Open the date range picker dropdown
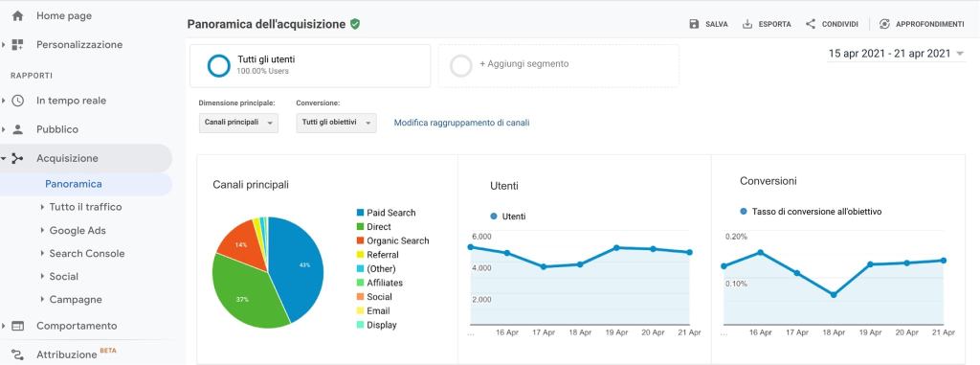 click(x=896, y=54)
